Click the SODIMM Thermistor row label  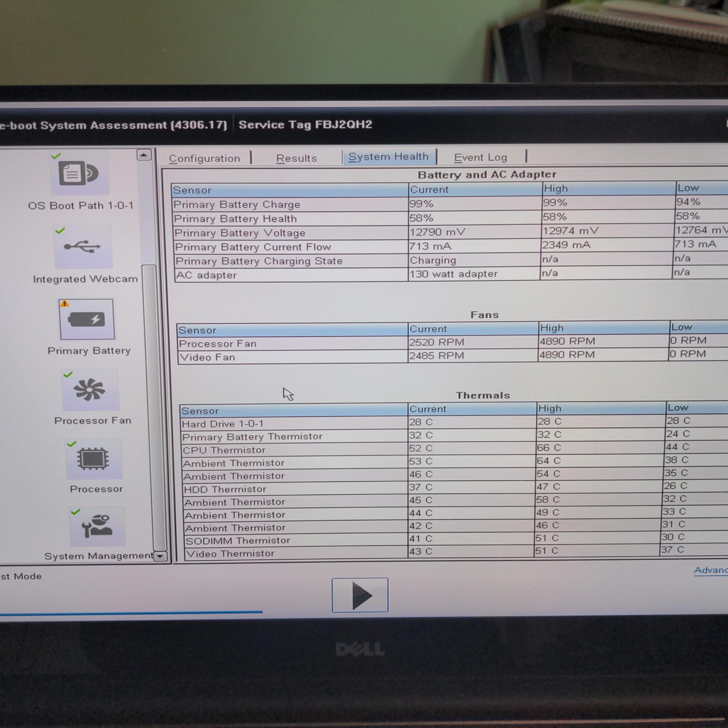[x=238, y=541]
